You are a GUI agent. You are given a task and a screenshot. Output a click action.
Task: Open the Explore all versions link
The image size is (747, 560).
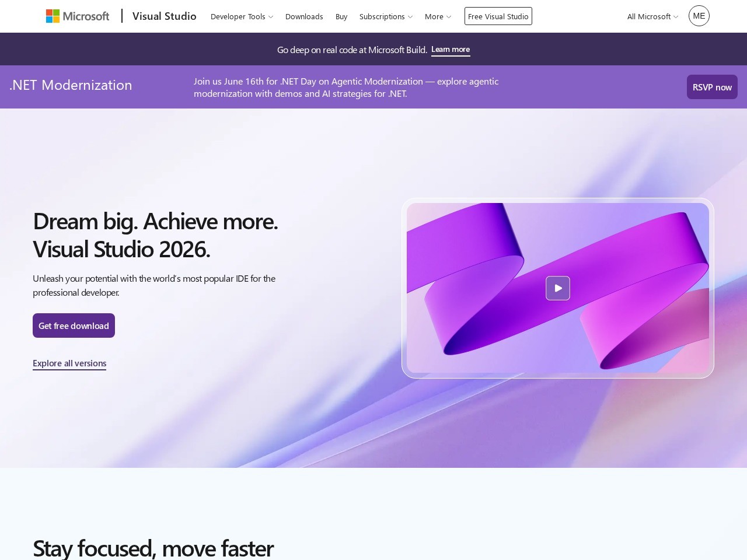tap(69, 363)
